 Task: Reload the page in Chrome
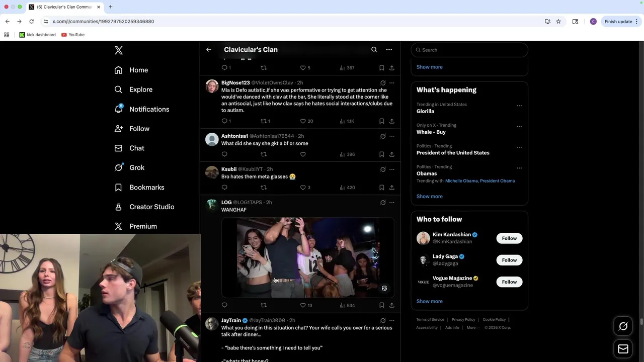pyautogui.click(x=31, y=22)
